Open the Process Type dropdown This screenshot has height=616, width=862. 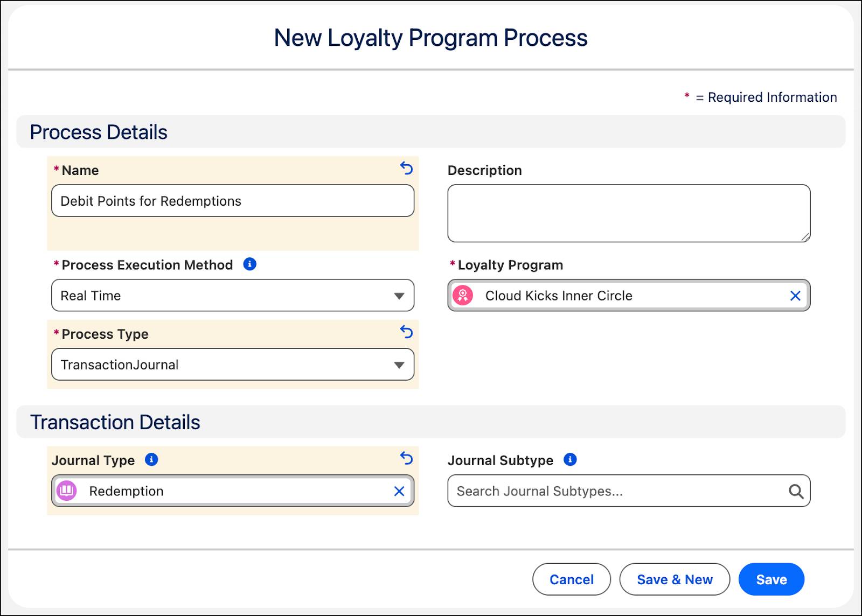(399, 365)
